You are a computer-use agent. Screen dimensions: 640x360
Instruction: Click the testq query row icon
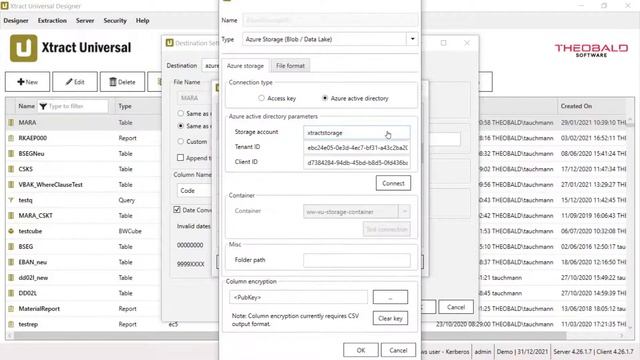coord(11,200)
